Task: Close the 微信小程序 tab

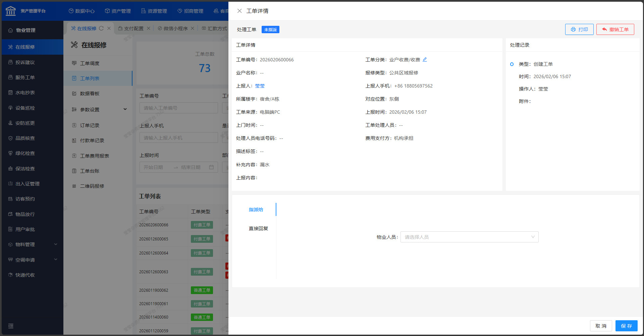Action: pos(193,29)
